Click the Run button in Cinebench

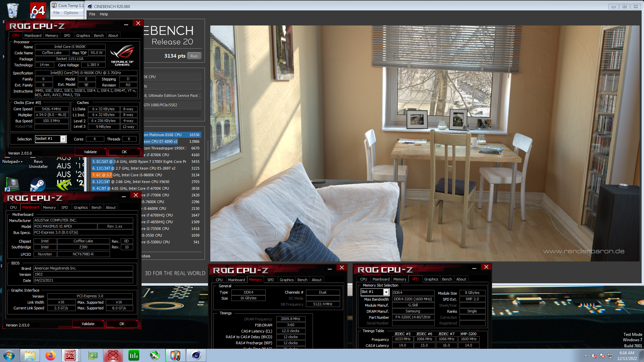(194, 56)
